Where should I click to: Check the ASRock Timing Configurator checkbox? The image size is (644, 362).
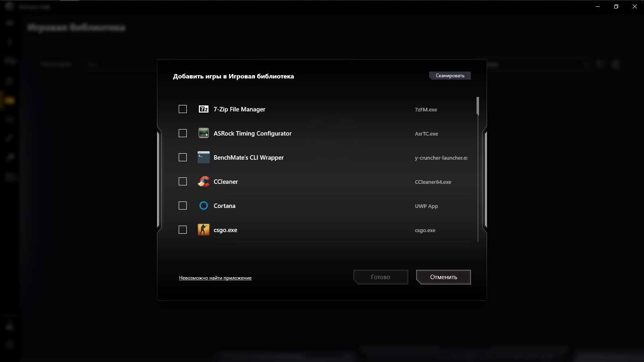(183, 133)
